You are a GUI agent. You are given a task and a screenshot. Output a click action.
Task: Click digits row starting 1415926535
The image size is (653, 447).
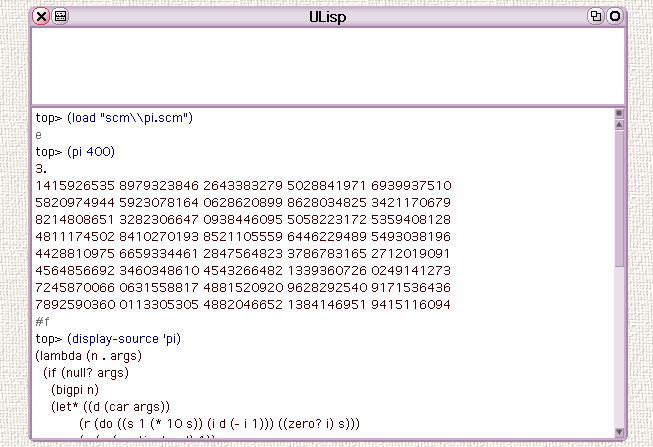coord(243,185)
